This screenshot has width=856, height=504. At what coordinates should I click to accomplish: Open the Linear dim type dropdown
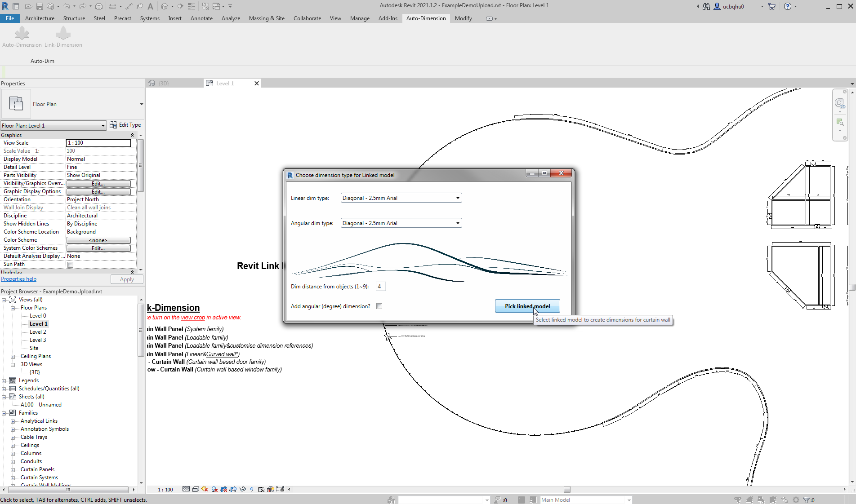[401, 198]
